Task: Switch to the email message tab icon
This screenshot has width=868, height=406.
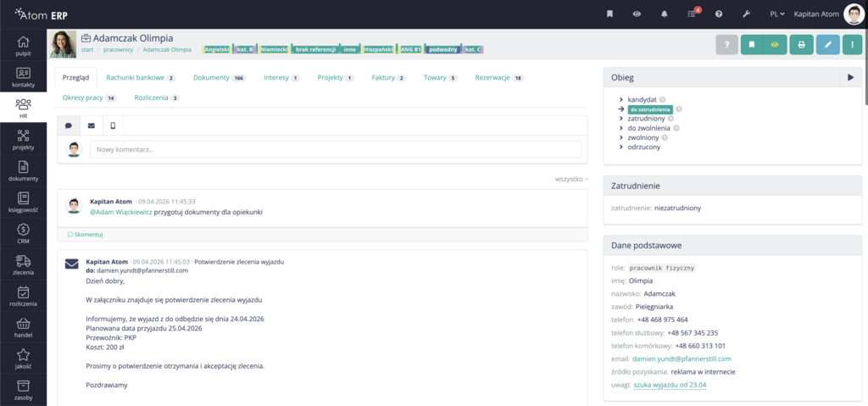Action: pyautogui.click(x=92, y=125)
